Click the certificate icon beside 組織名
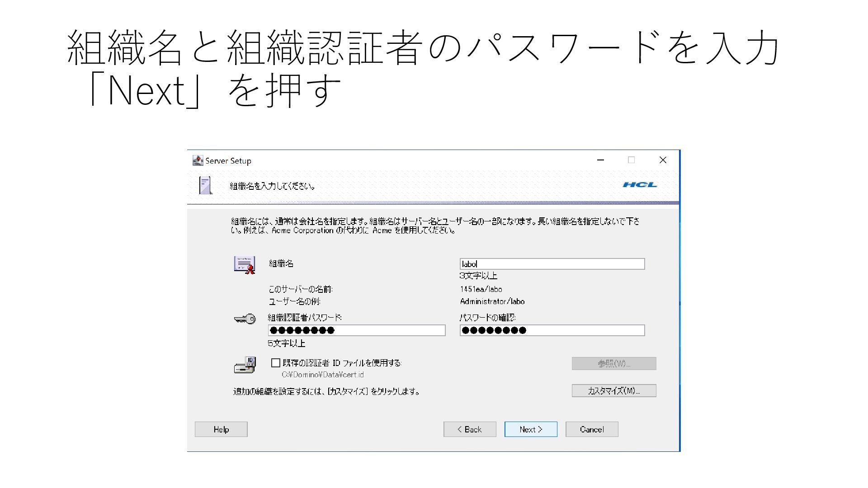Screen dimensions: 868x488 click(x=245, y=265)
